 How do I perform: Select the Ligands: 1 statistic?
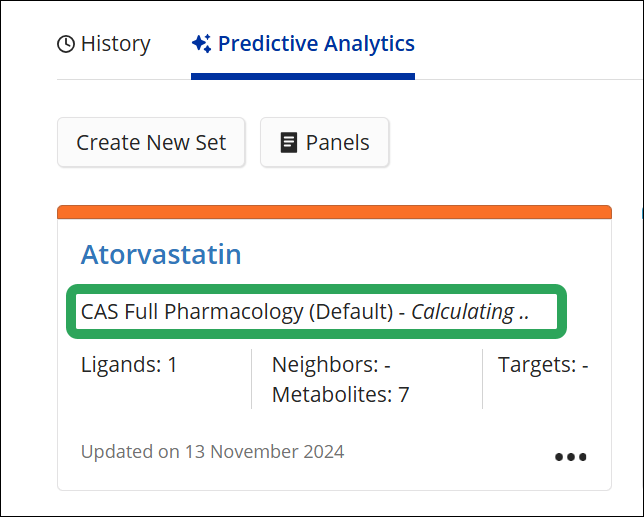129,365
